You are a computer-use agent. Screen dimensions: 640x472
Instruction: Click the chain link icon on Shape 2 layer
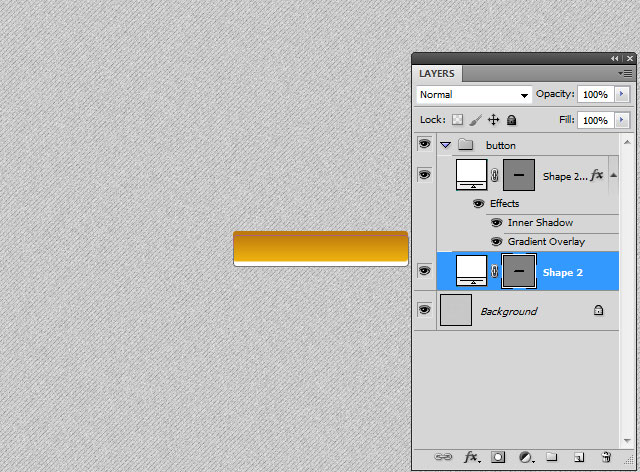coord(494,271)
